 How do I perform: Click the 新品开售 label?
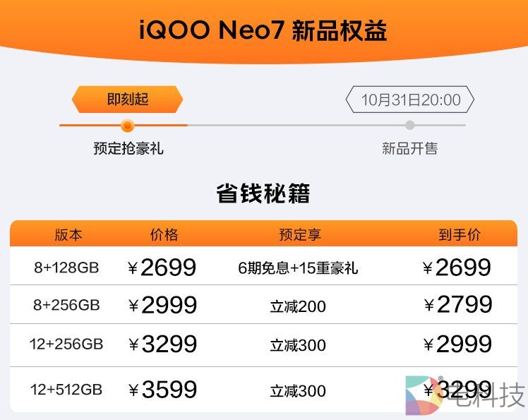(x=410, y=148)
